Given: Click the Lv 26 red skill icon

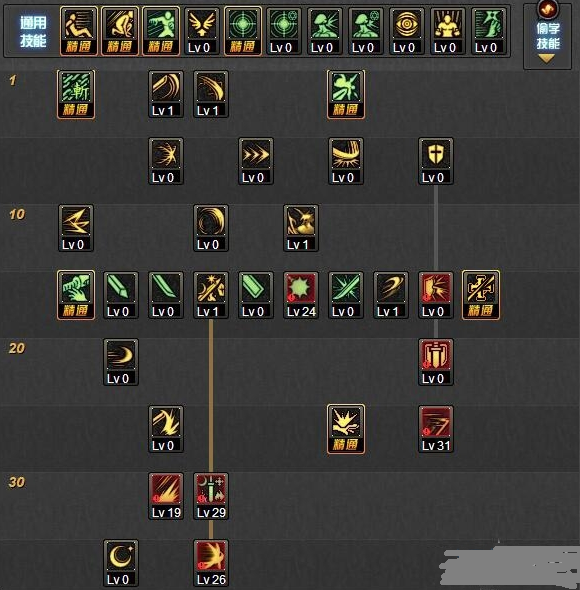Looking at the screenshot, I should click(211, 563).
